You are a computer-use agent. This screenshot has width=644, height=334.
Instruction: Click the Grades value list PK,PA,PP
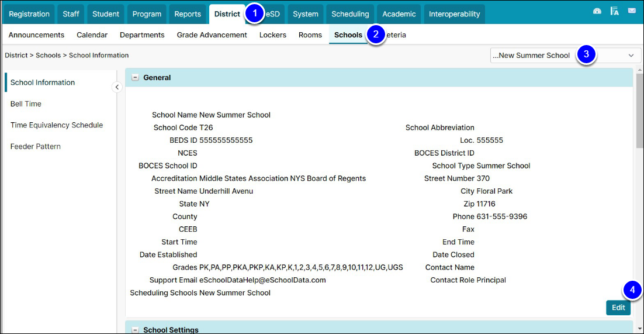(x=301, y=267)
